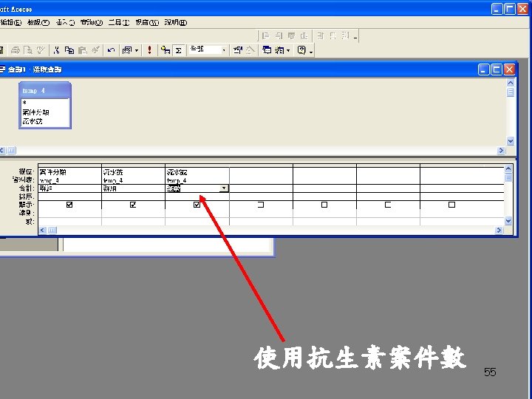Uncheck Show box in first column
Screen dimensions: 532x399
click(x=69, y=205)
